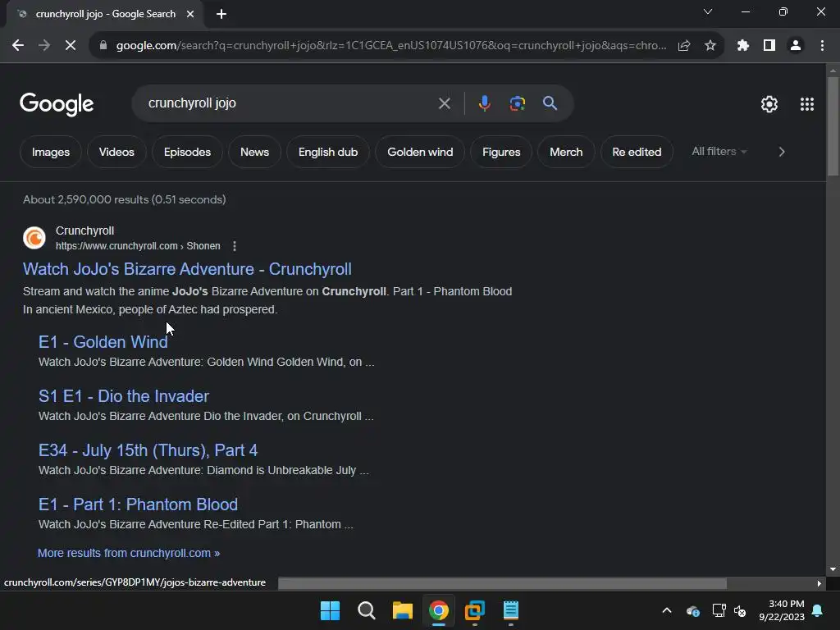Start voice search with microphone
The image size is (840, 630).
click(484, 103)
